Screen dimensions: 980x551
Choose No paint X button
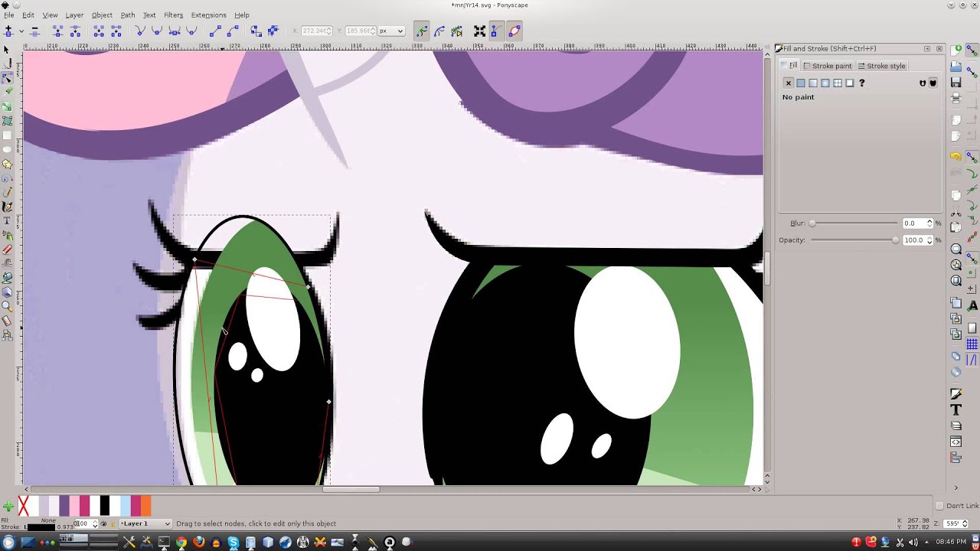pyautogui.click(x=789, y=83)
